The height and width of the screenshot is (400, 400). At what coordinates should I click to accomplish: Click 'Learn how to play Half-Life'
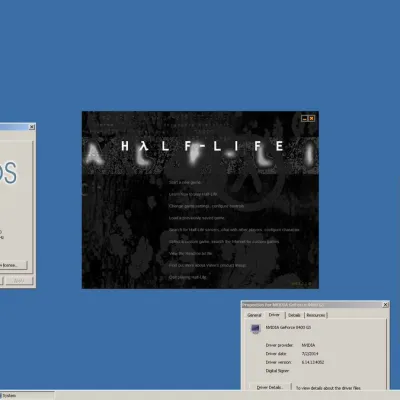[193, 194]
